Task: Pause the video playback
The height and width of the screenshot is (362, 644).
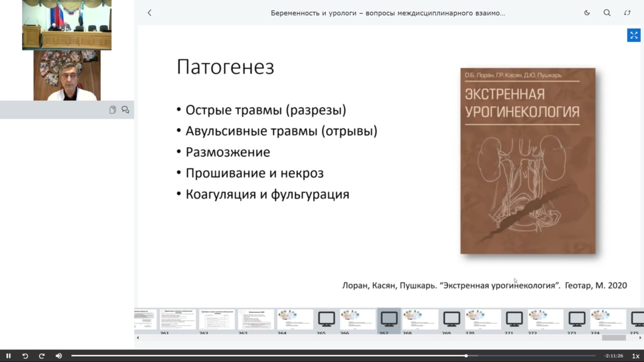Action: click(8, 356)
